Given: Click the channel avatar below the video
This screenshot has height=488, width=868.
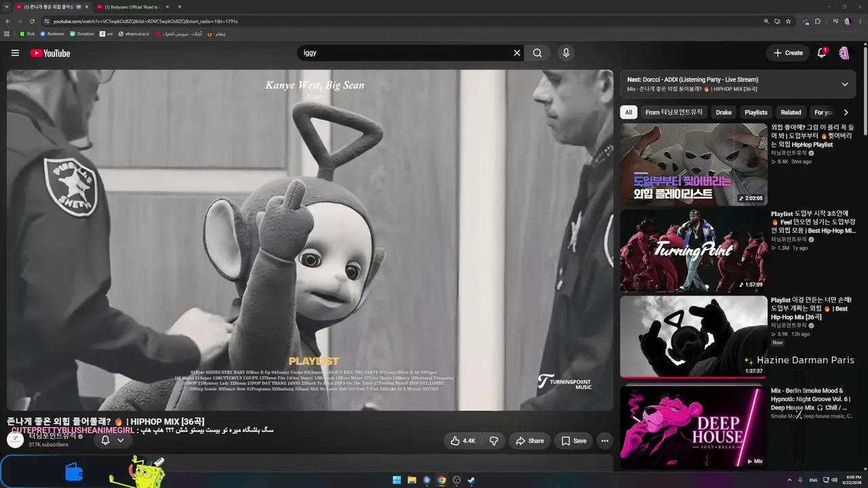Looking at the screenshot, I should 15,439.
